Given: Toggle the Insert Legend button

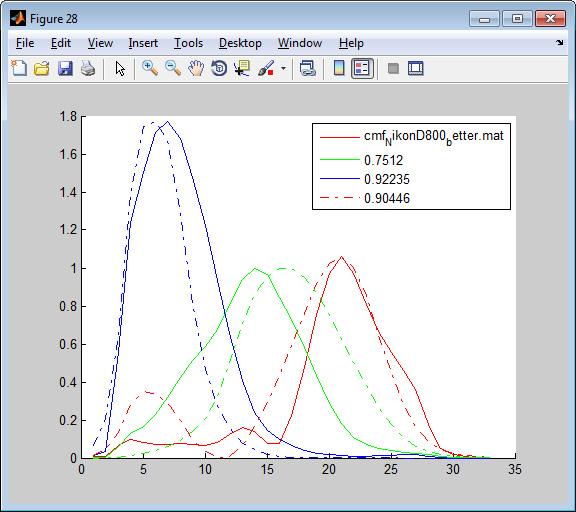Looking at the screenshot, I should tap(362, 68).
